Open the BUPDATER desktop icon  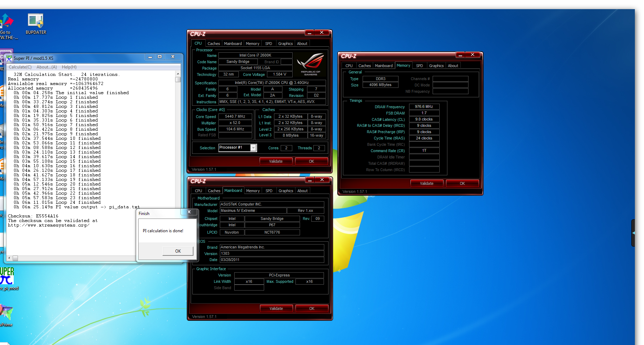click(x=36, y=24)
